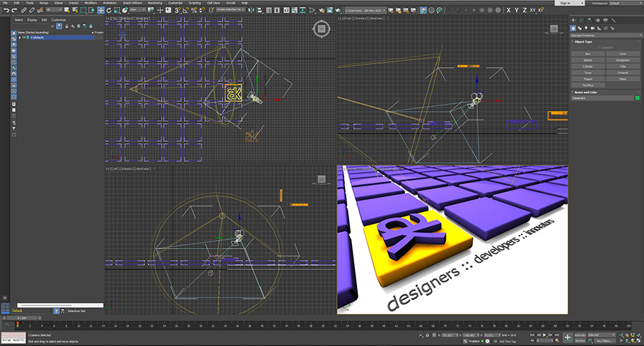The image size is (644, 346).
Task: Click the Sphere primitive button
Action: pos(587,60)
